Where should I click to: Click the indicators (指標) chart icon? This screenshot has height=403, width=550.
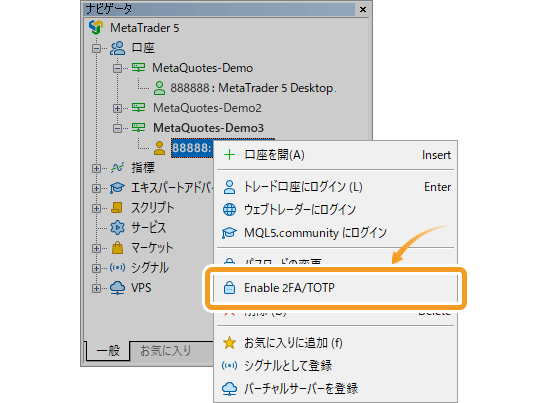[118, 168]
